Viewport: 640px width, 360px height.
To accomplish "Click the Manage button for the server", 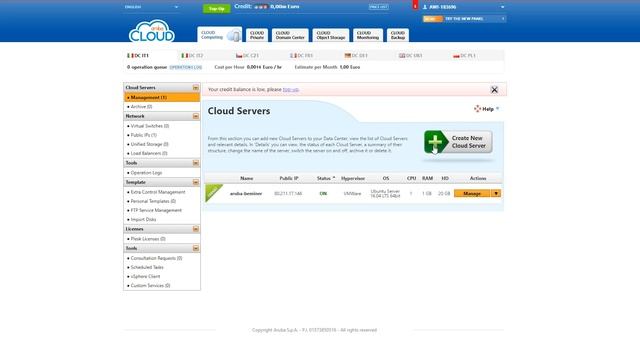I will tap(472, 193).
